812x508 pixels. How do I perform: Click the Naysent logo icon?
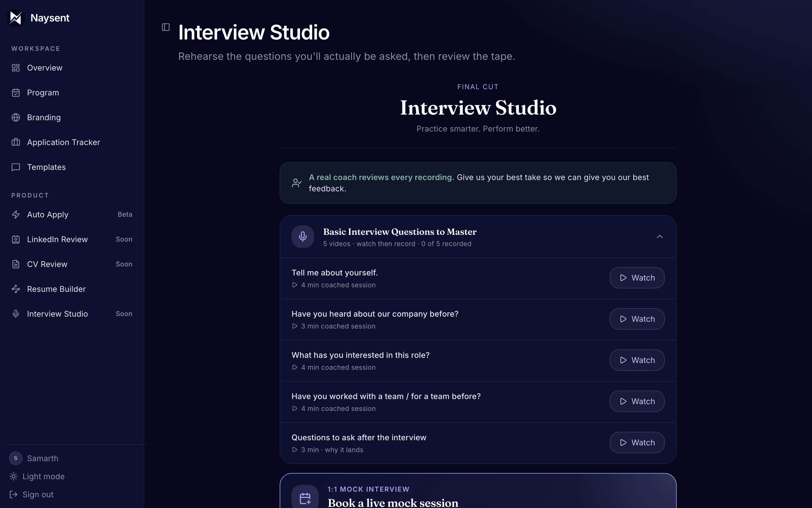pyautogui.click(x=16, y=18)
